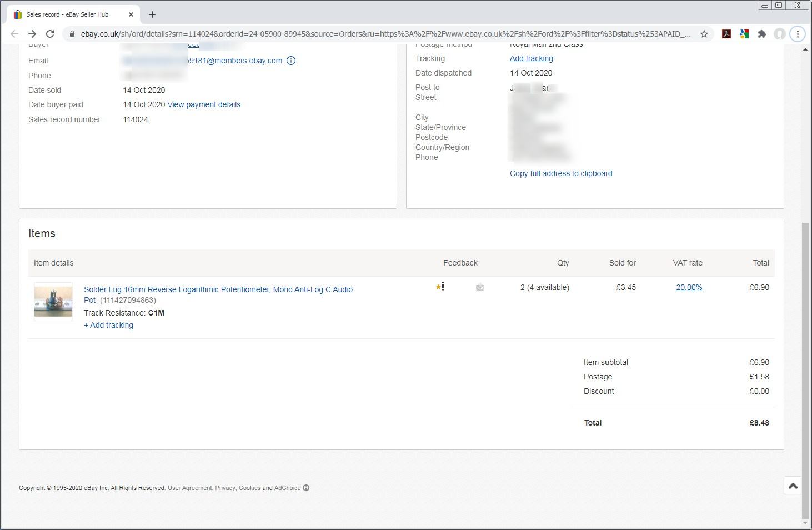Click the Google extension icon in the toolbar

tap(744, 34)
